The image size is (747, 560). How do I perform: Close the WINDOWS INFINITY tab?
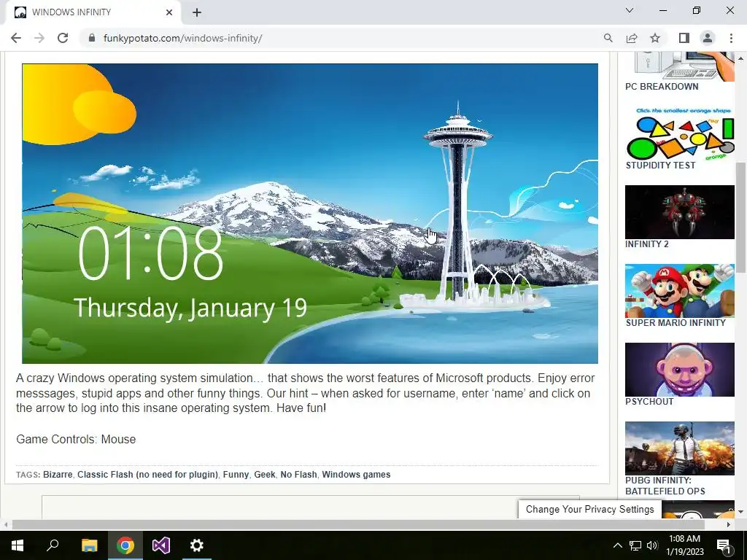click(169, 12)
